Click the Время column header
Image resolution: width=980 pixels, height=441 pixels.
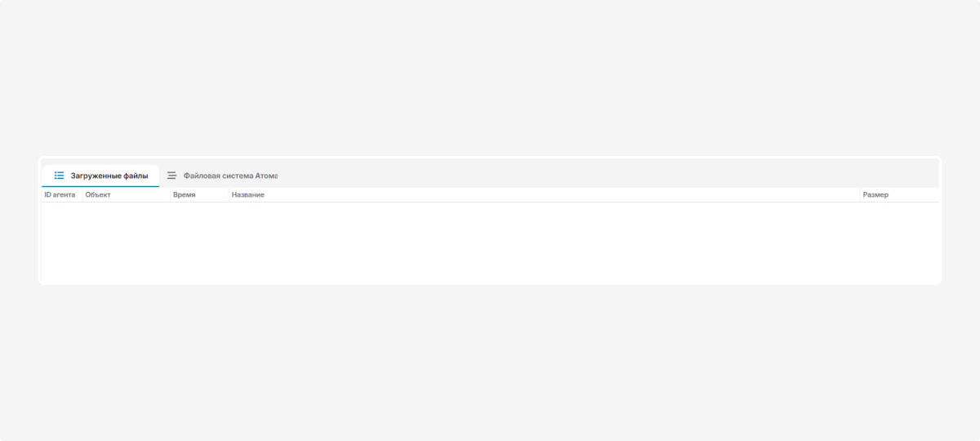tap(185, 195)
